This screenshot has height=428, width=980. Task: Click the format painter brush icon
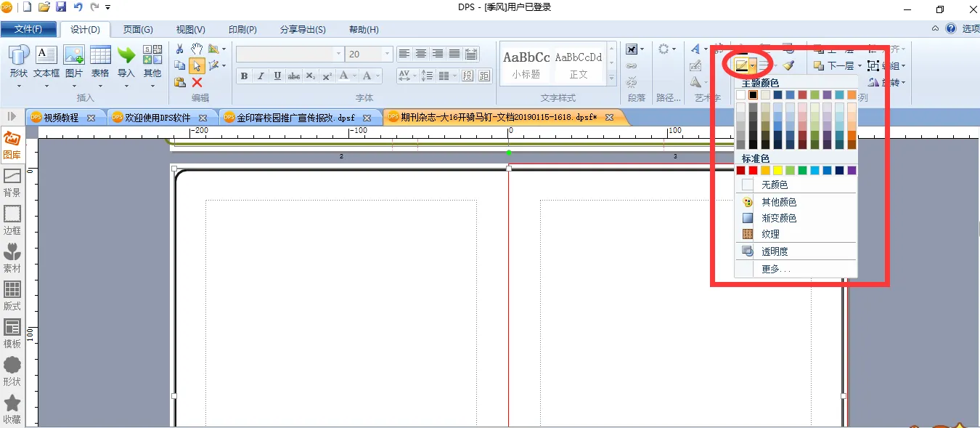pyautogui.click(x=788, y=65)
